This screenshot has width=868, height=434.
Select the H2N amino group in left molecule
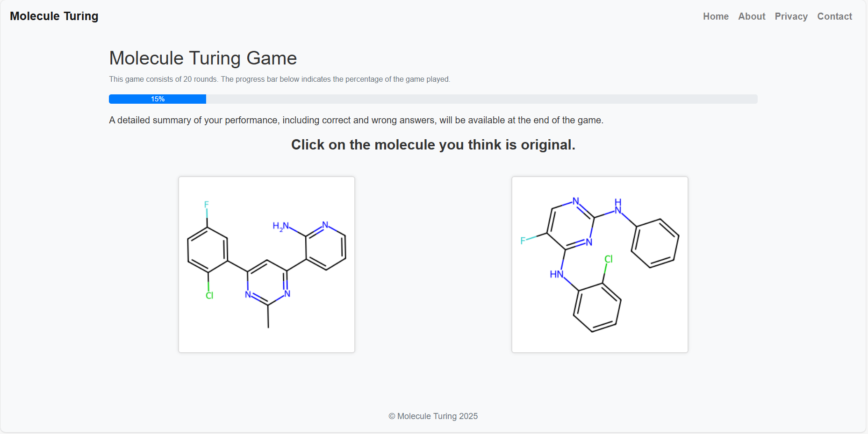280,227
